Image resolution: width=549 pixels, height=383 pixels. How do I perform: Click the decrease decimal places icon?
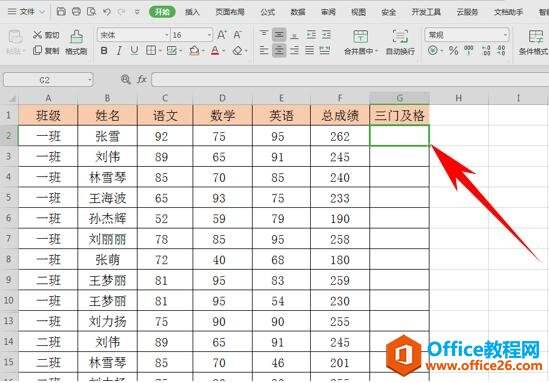(501, 50)
